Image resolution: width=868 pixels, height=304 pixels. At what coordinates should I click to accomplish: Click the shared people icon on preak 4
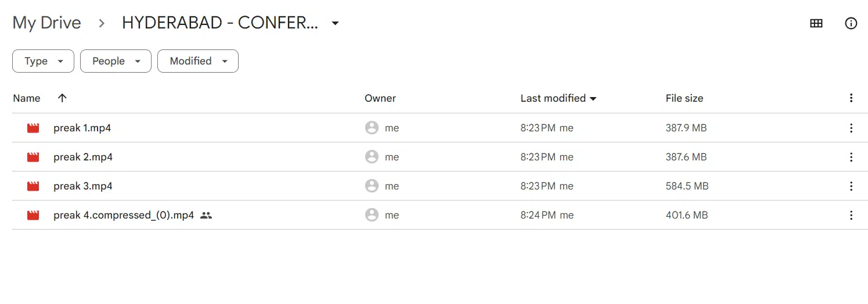206,215
